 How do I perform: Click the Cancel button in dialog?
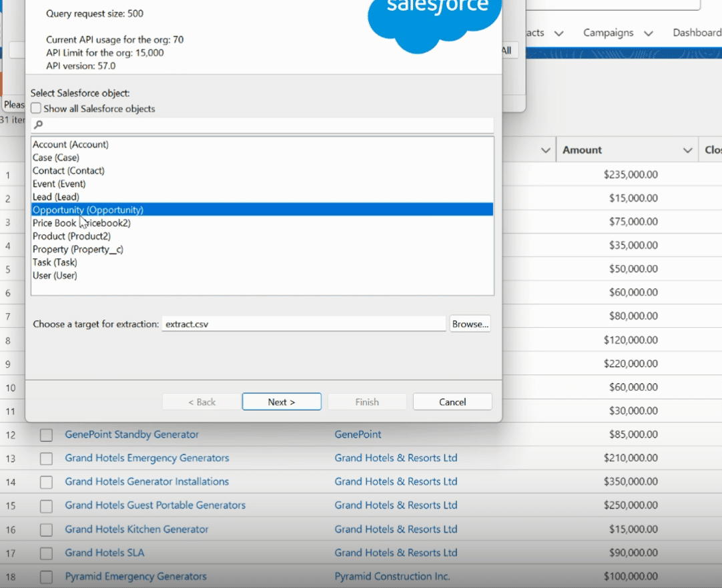452,402
